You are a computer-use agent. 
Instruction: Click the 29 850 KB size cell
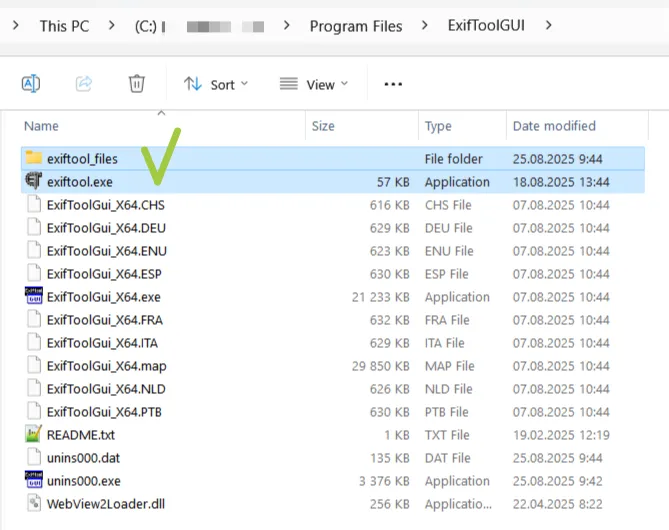[381, 366]
